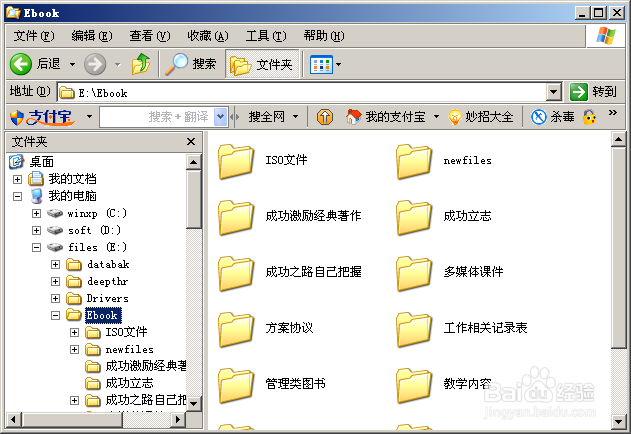The width and height of the screenshot is (631, 434).
Task: Open the Forward history dropdown arrow
Action: tap(118, 64)
